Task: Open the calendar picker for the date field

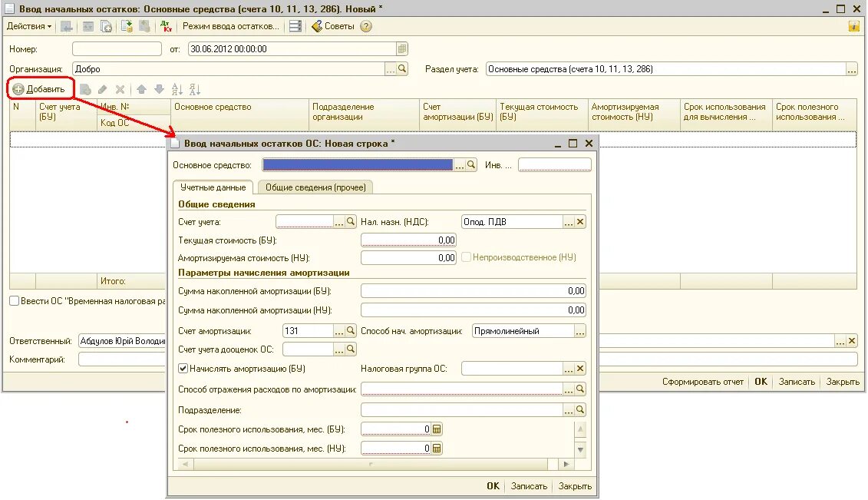Action: pyautogui.click(x=402, y=48)
